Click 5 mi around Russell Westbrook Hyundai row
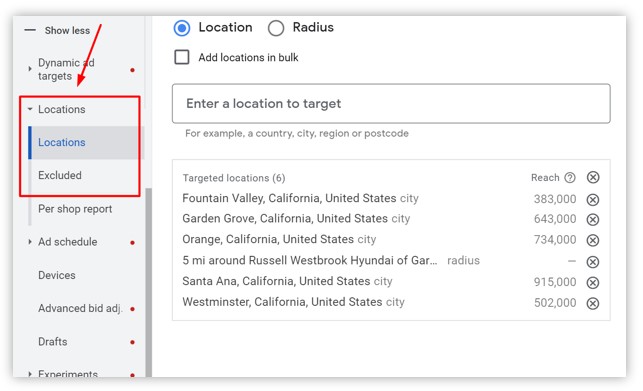Screen dimensions: 643x391 [x=331, y=261]
